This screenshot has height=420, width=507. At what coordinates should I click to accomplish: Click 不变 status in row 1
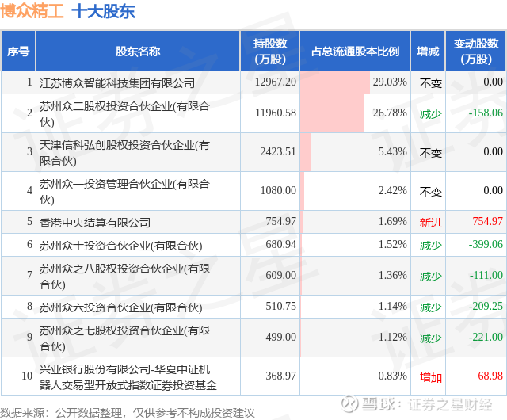(430, 83)
